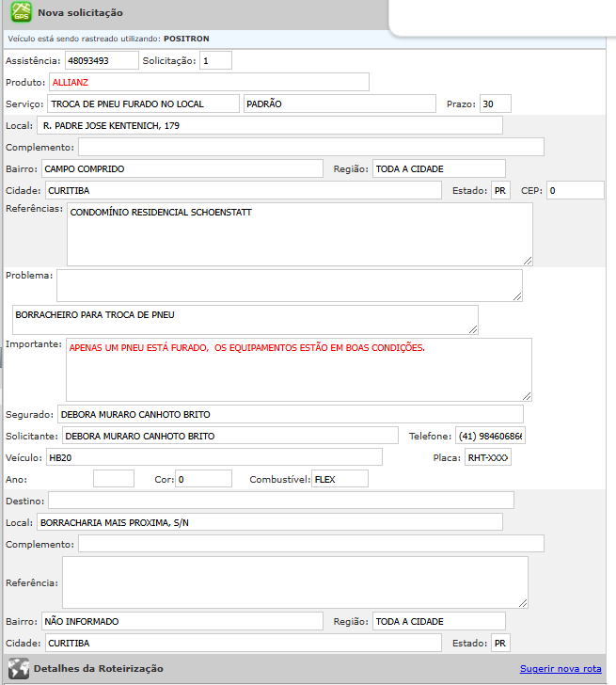Focus the Prazo field showing 30
The image size is (616, 685).
click(495, 104)
